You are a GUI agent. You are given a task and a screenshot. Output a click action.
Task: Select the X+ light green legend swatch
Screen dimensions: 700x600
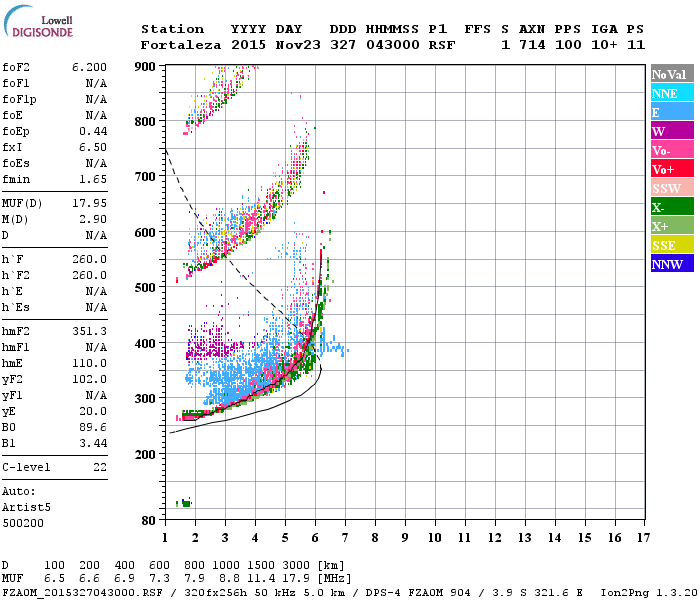pos(672,225)
